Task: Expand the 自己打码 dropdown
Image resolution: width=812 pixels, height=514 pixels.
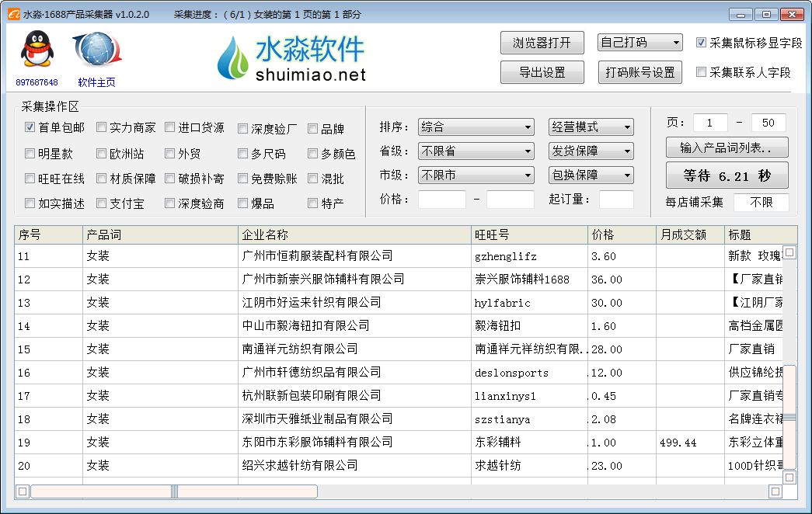Action: tap(640, 43)
